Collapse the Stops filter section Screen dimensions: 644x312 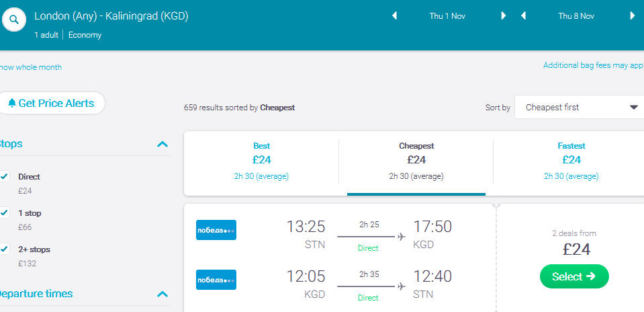click(163, 145)
